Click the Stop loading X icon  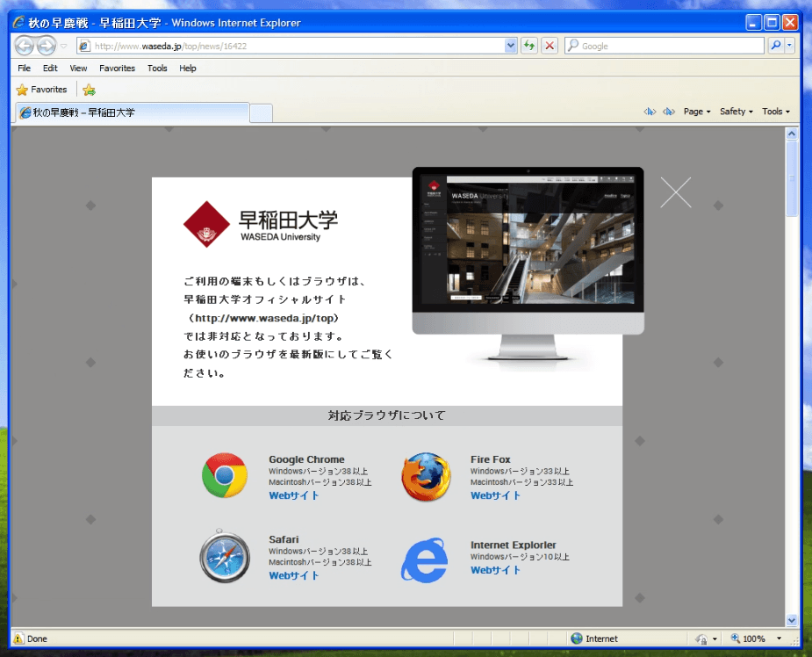click(x=550, y=46)
